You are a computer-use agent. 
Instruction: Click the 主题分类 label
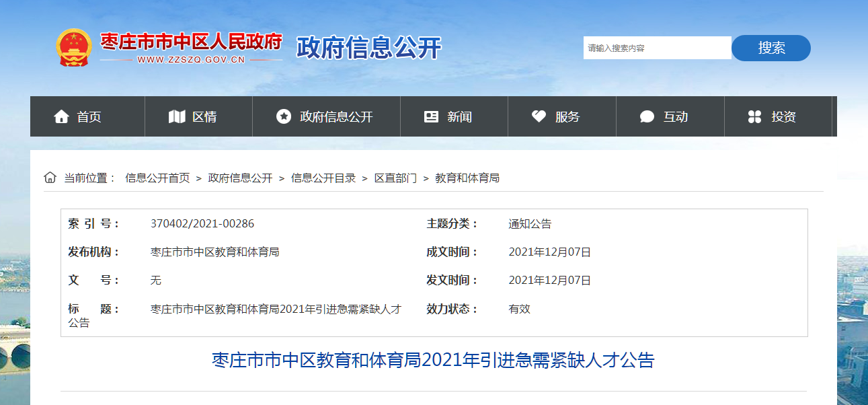click(x=452, y=224)
